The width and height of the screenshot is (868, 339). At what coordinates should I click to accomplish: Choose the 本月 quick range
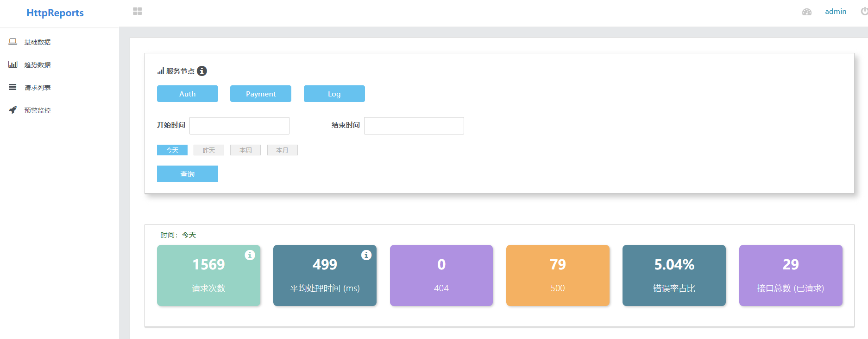pyautogui.click(x=283, y=150)
